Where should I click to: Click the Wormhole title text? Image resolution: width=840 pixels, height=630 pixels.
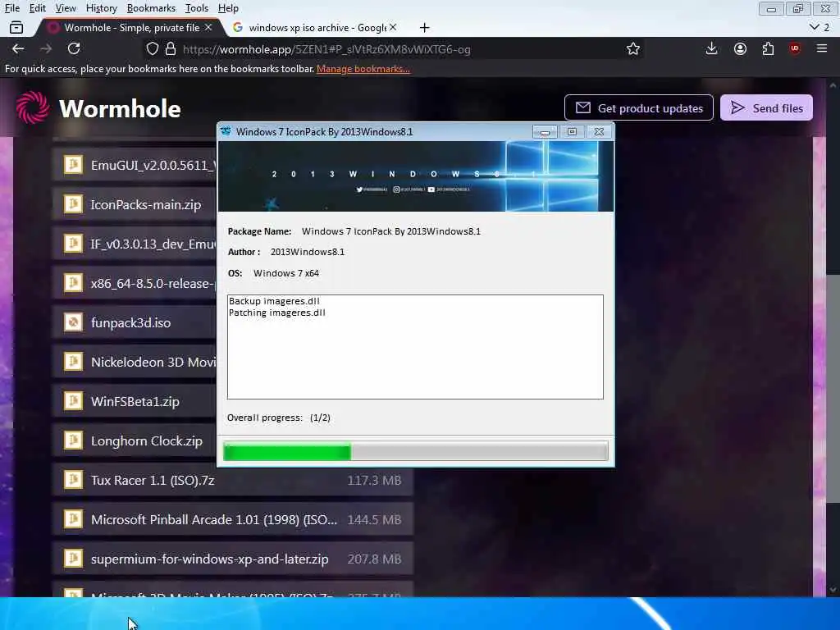coord(120,109)
